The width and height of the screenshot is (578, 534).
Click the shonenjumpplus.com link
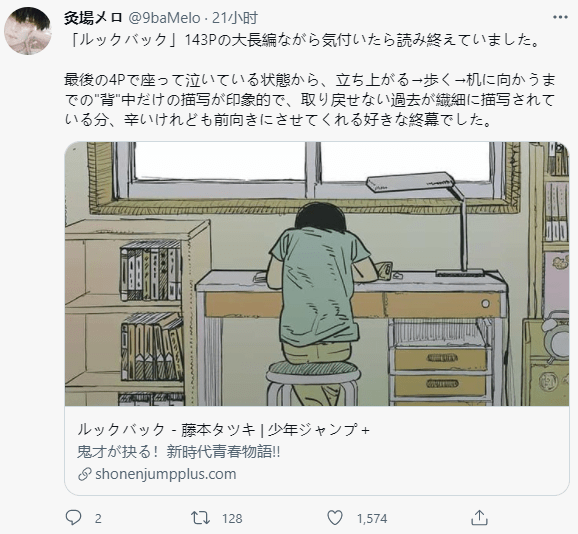[166, 474]
